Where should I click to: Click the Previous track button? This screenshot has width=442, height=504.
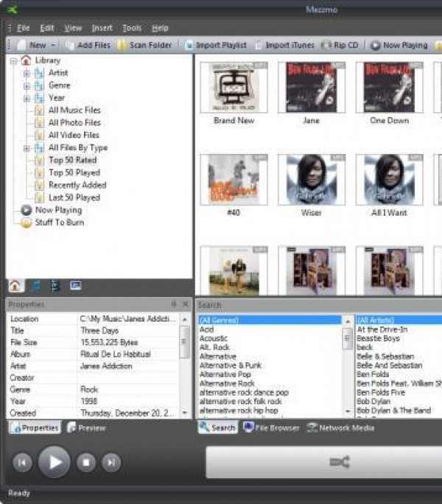point(22,462)
